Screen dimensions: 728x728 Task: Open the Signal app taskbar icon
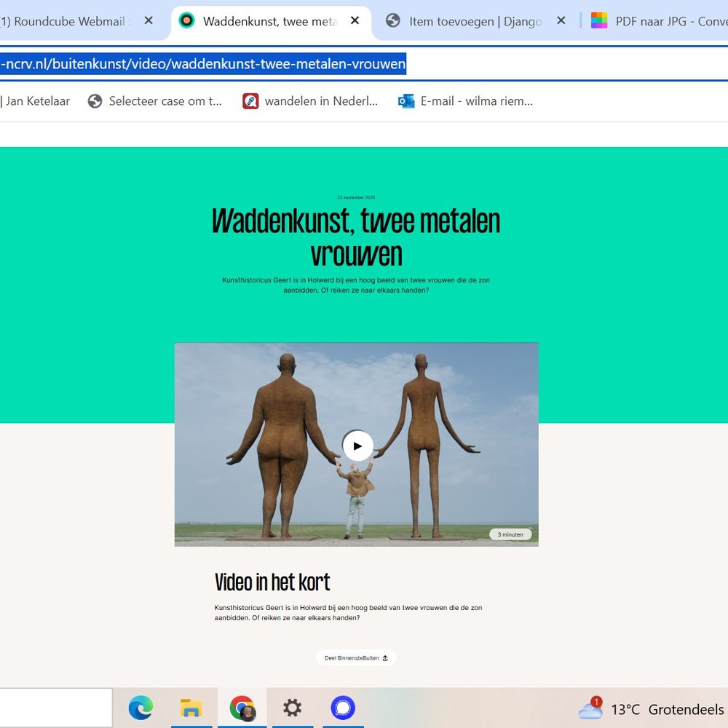tap(343, 708)
